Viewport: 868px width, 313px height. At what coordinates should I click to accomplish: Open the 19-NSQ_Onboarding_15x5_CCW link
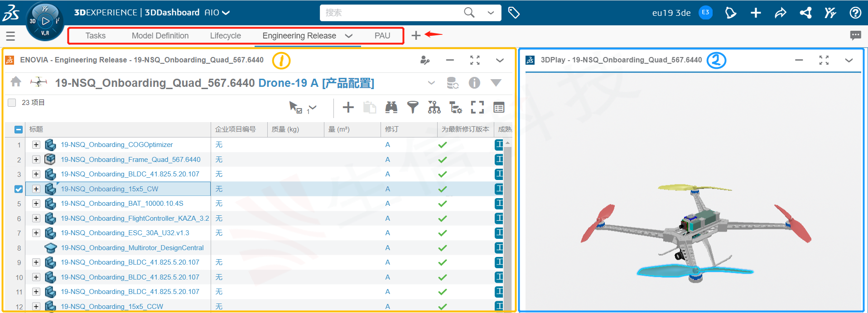click(112, 307)
